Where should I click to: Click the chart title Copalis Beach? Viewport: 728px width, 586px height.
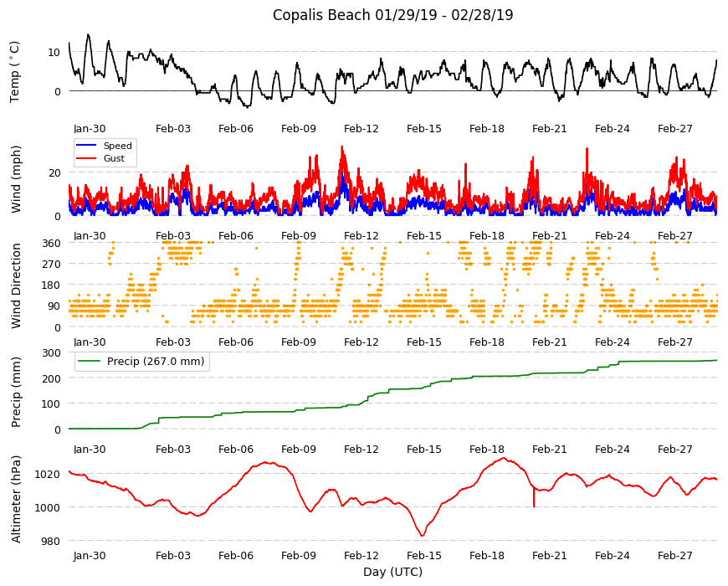coord(322,15)
